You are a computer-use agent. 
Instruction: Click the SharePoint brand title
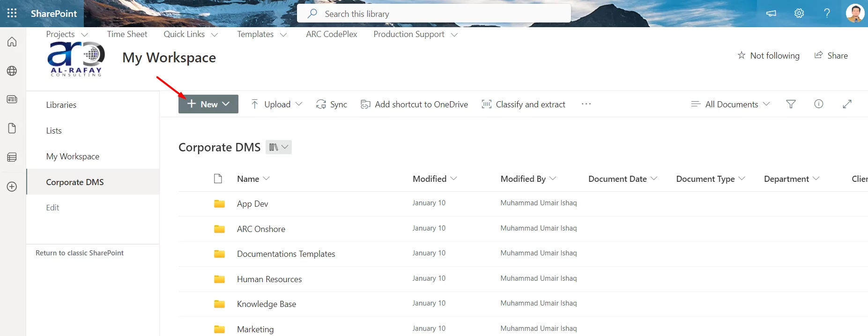tap(54, 14)
